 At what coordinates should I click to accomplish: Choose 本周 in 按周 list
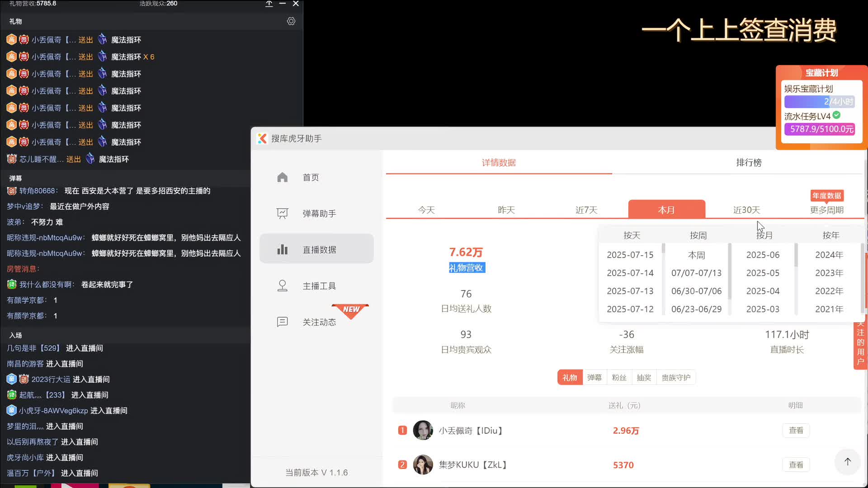[697, 255]
